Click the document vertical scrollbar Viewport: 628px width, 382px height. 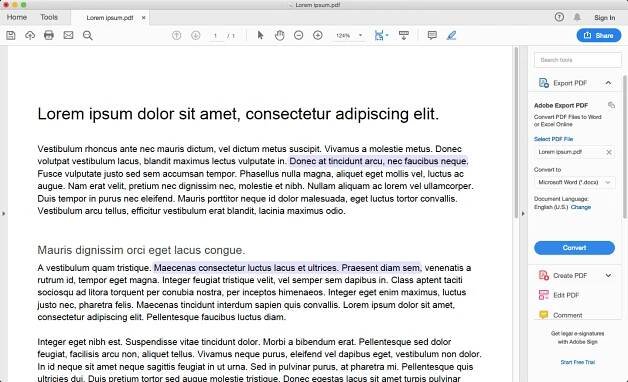[x=516, y=132]
